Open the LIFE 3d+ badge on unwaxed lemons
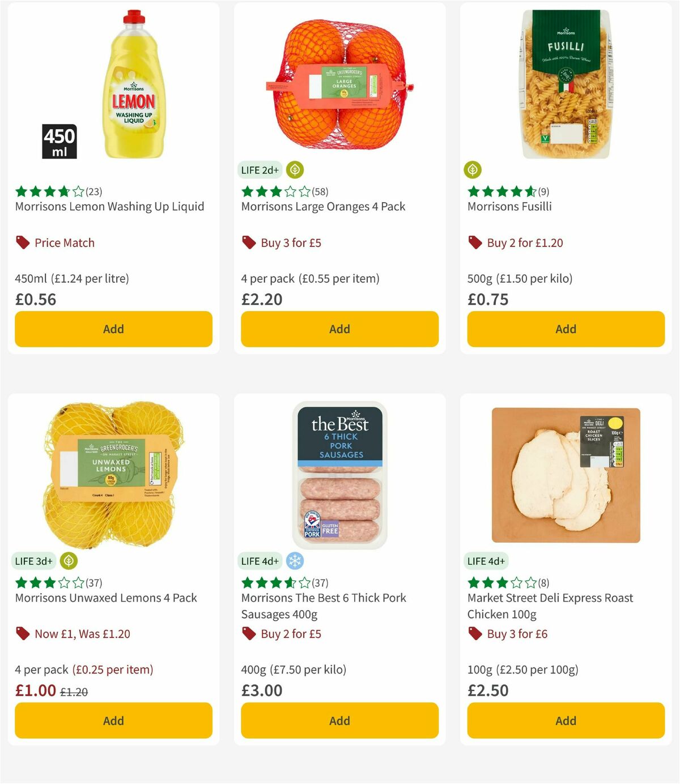This screenshot has width=680, height=784. (33, 561)
